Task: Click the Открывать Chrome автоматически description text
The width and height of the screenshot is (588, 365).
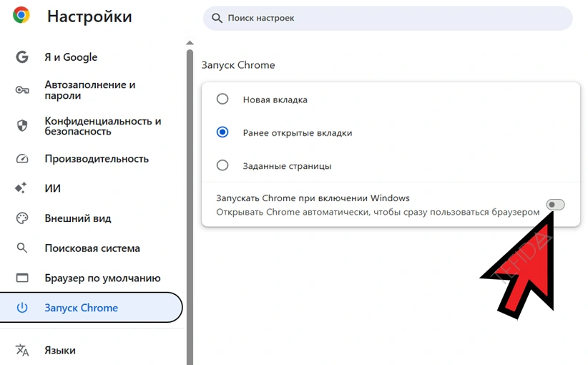Action: (378, 213)
